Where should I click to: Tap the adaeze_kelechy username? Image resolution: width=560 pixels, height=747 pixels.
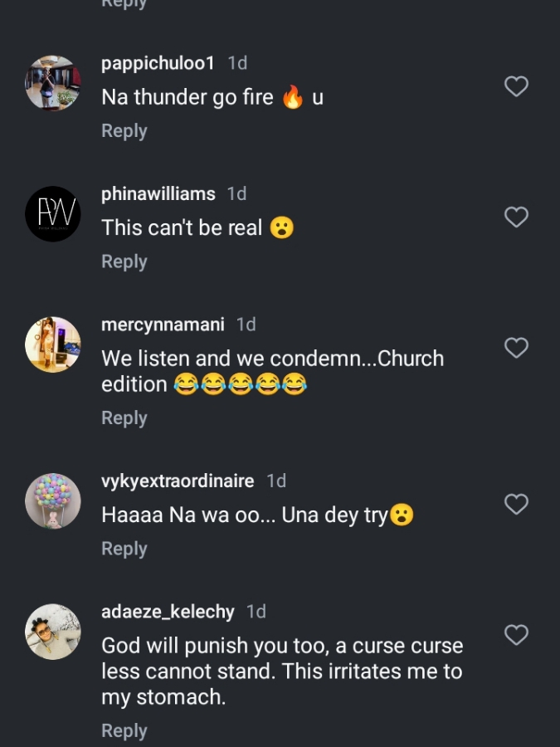click(168, 612)
